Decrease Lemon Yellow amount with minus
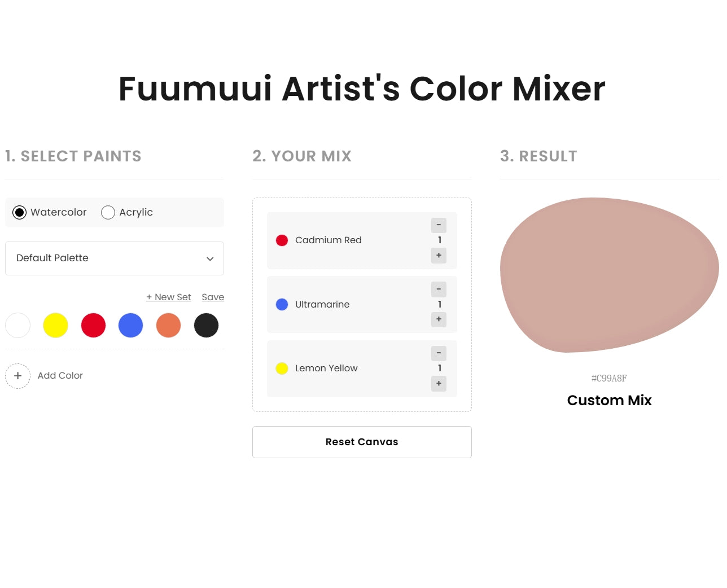Image resolution: width=727 pixels, height=588 pixels. 439,353
